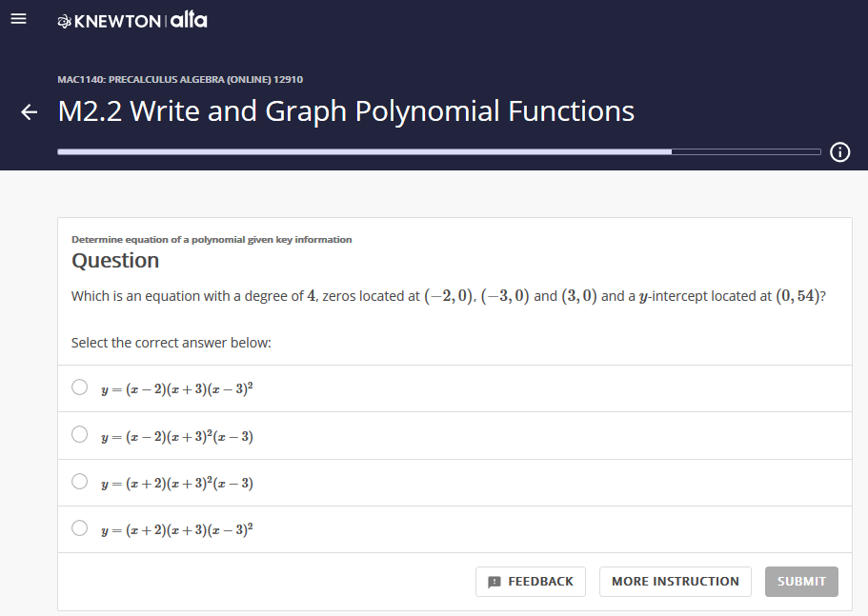Image resolution: width=868 pixels, height=616 pixels.
Task: Open MORE INSTRUCTION for extra help
Action: click(x=675, y=581)
